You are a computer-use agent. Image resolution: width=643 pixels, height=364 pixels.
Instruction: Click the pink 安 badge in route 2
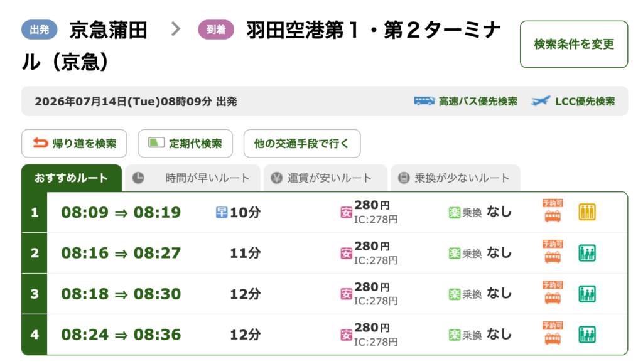[x=346, y=254]
